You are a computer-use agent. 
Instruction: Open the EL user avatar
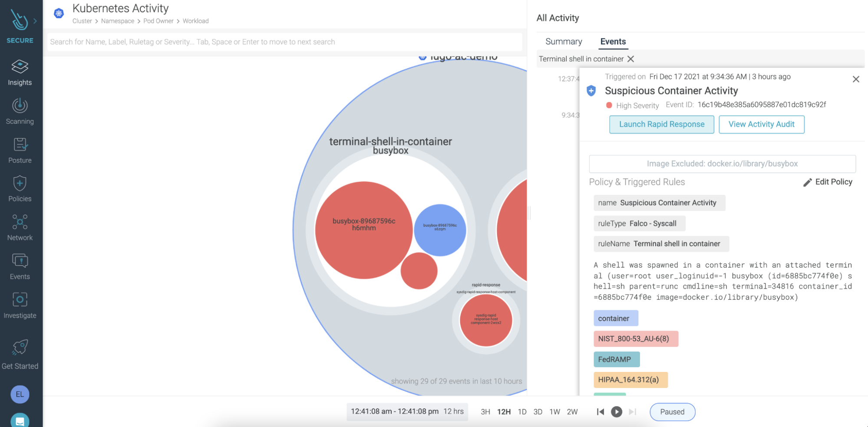(x=20, y=394)
